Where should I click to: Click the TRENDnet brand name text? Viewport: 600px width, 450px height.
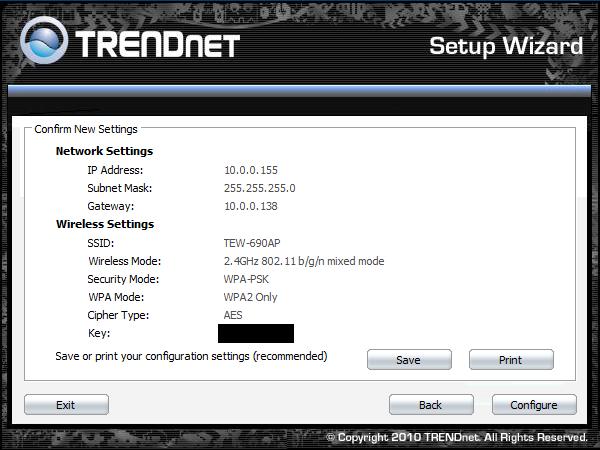click(157, 44)
